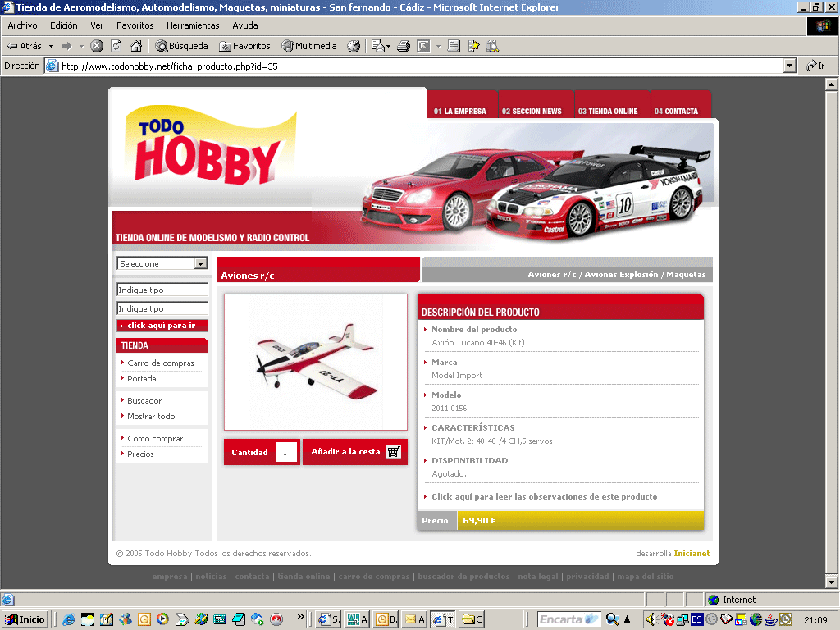Click the Cantidad quantity field

pos(286,452)
